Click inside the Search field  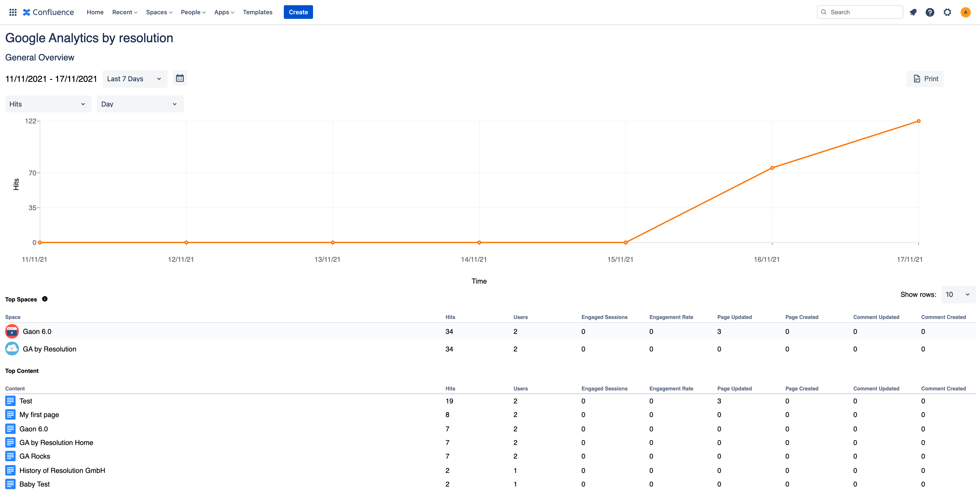860,12
